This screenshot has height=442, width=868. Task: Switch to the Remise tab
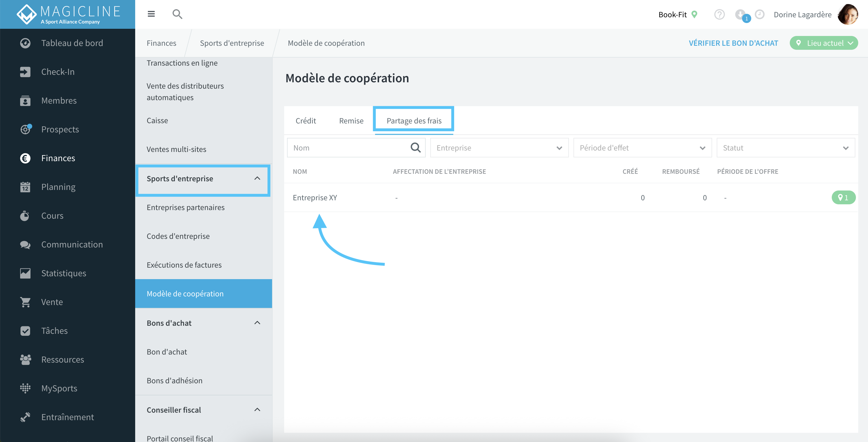click(351, 121)
